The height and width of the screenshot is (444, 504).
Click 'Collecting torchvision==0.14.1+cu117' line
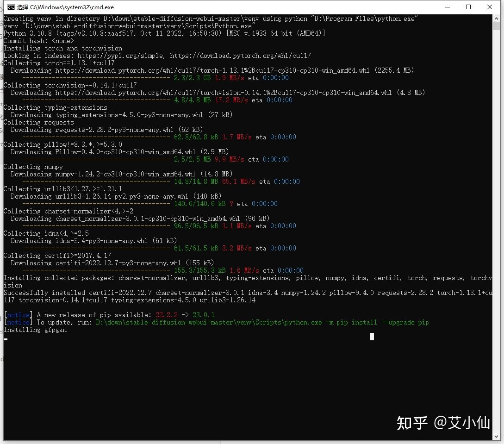pyautogui.click(x=70, y=85)
